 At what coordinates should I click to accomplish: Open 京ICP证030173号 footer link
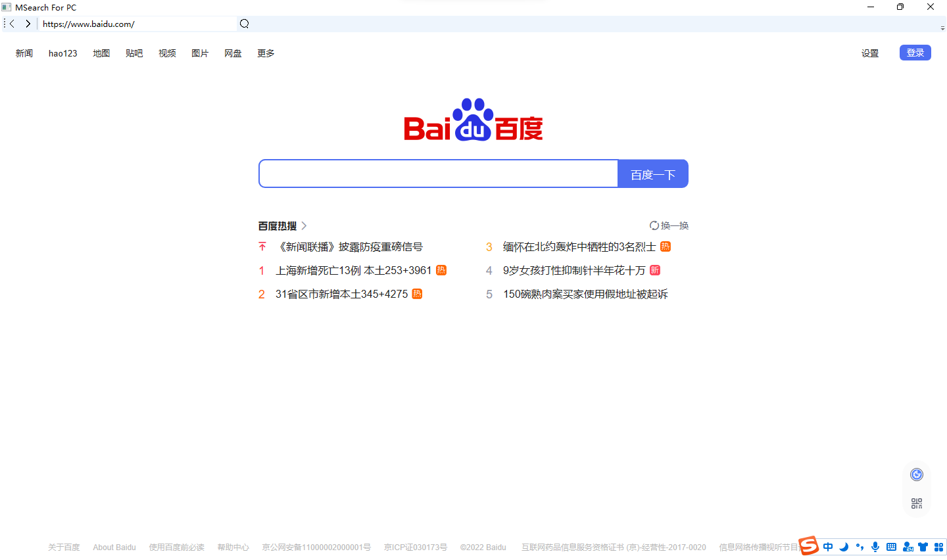click(416, 547)
